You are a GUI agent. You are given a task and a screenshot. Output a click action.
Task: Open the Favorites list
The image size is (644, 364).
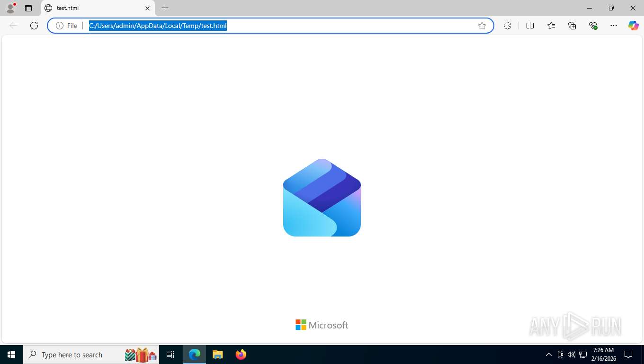[x=551, y=26]
